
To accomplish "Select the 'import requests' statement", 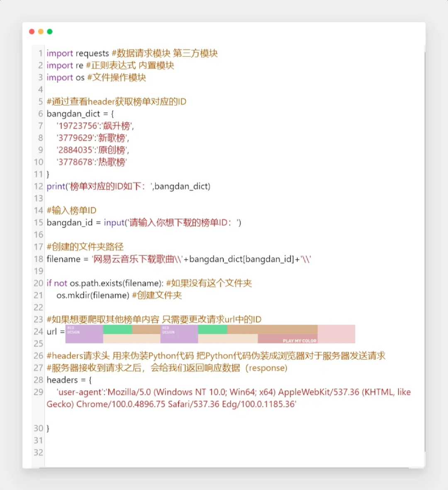I will coord(78,53).
